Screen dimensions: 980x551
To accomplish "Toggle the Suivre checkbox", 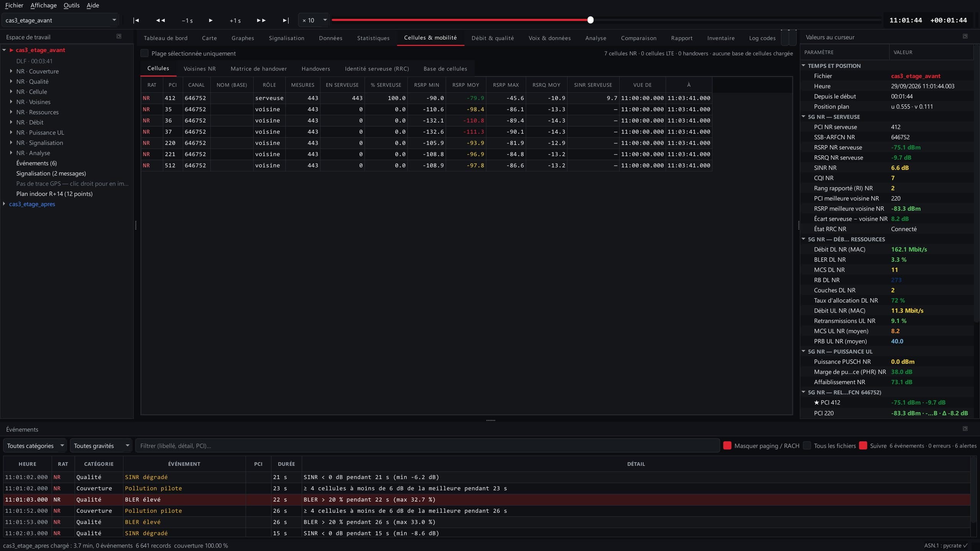I will 863,445.
